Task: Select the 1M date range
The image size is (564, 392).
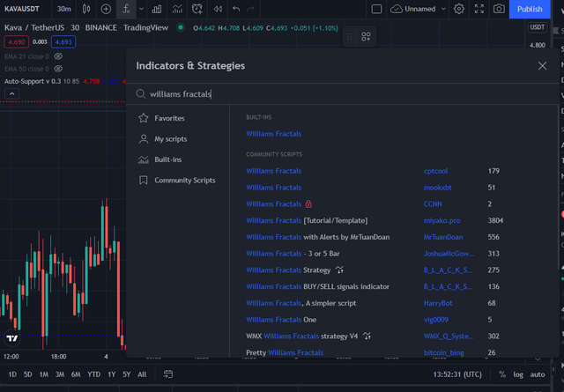Action: coord(44,374)
